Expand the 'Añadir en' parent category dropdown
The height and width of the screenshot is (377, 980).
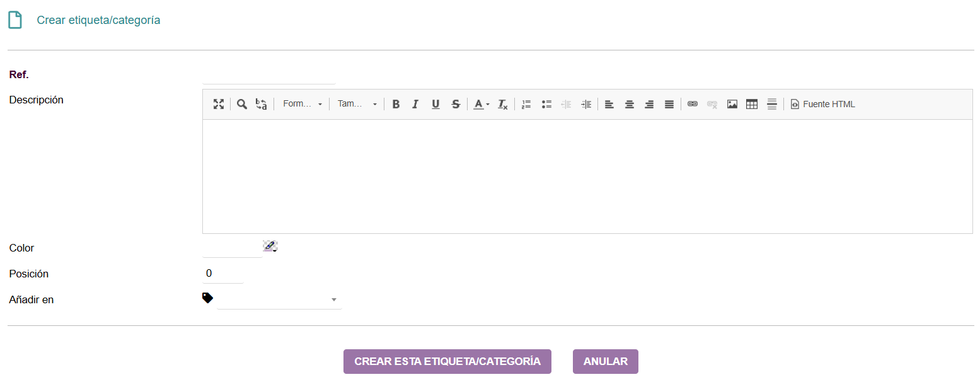click(x=279, y=300)
